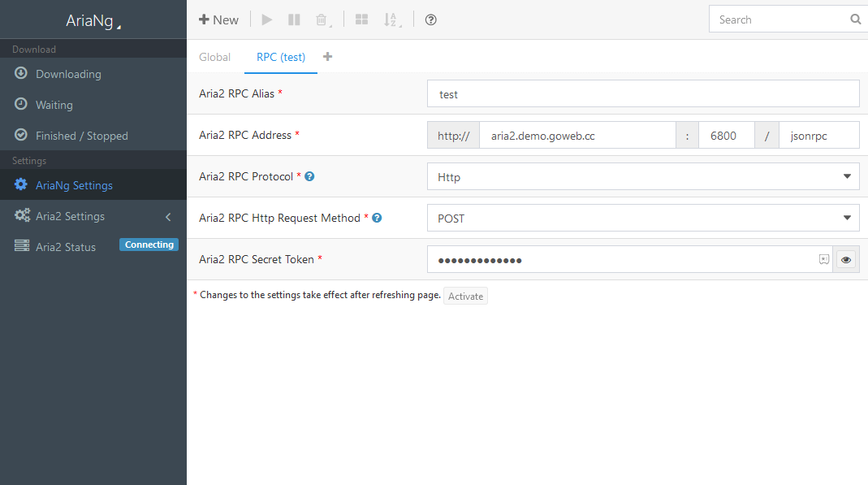The image size is (868, 485).
Task: Open the Aria2 RPC Protocol dropdown
Action: (643, 176)
